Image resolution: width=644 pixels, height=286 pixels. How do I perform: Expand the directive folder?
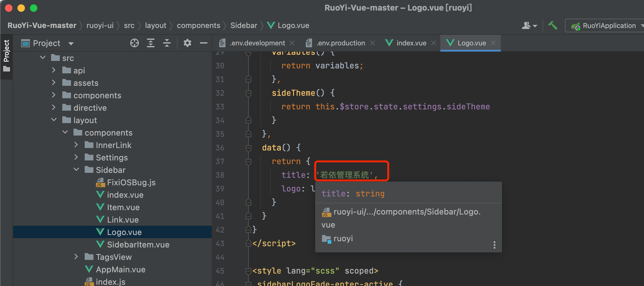(x=54, y=107)
